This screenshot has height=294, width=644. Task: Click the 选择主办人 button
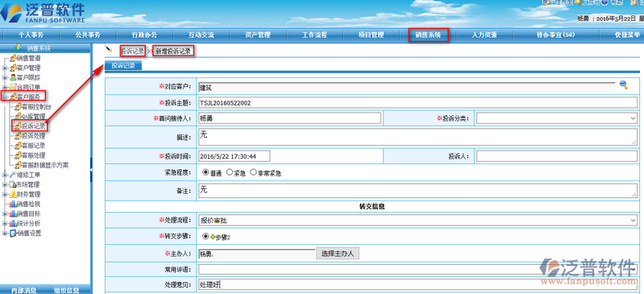[x=338, y=254]
